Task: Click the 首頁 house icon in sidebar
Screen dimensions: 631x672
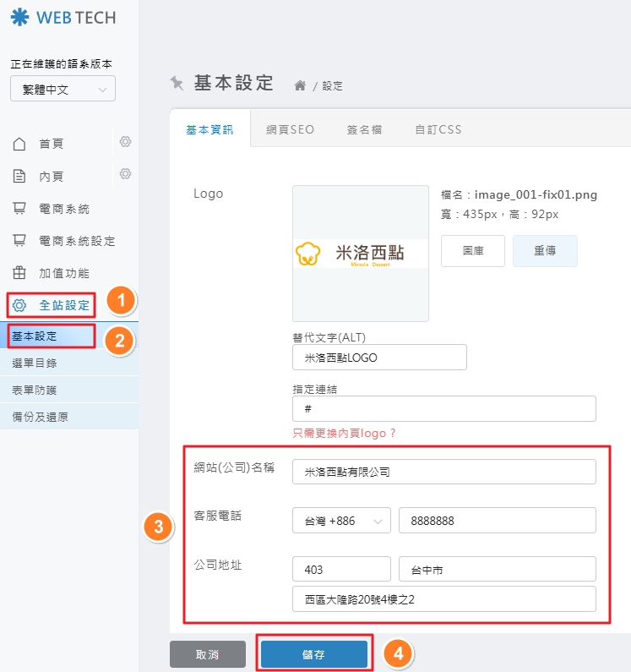Action: [19, 144]
